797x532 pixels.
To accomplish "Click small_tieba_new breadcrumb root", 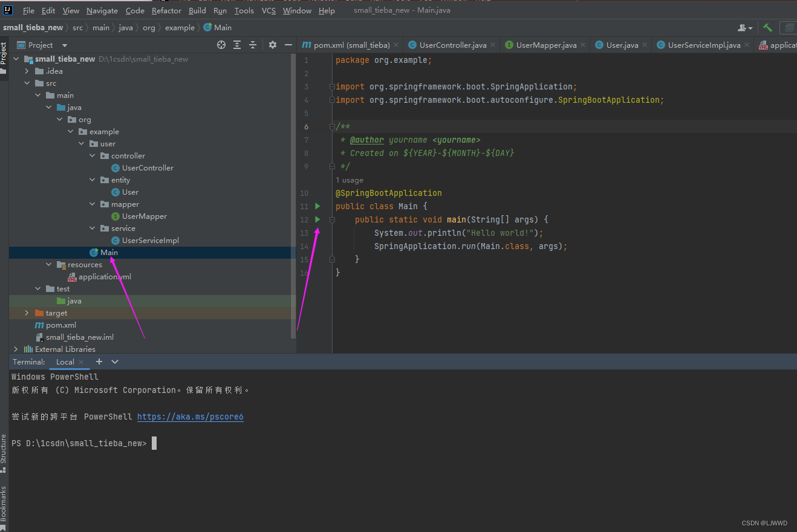I will [x=33, y=28].
